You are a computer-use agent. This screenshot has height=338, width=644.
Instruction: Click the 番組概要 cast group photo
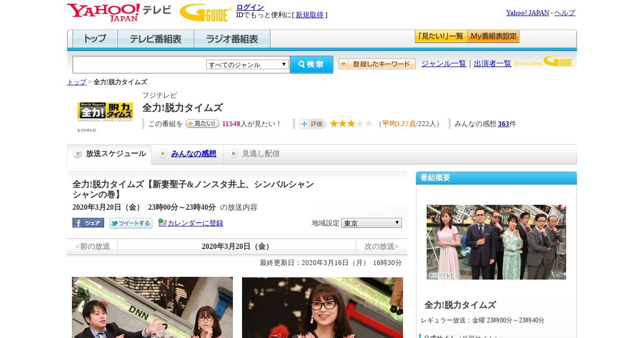pos(496,242)
